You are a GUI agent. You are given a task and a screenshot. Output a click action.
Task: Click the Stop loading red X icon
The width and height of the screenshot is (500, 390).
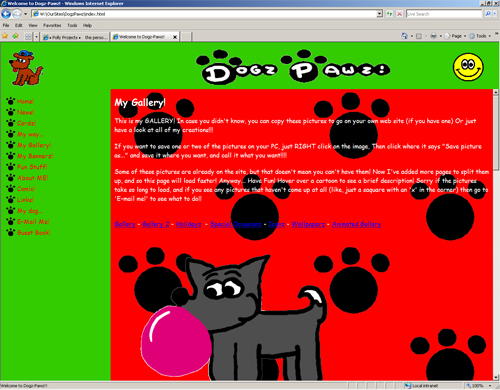coord(399,14)
